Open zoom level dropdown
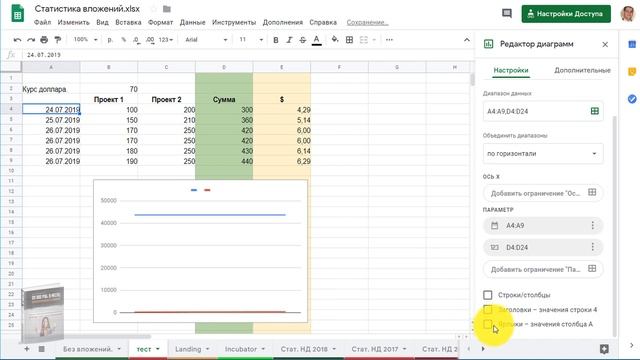 (85, 40)
